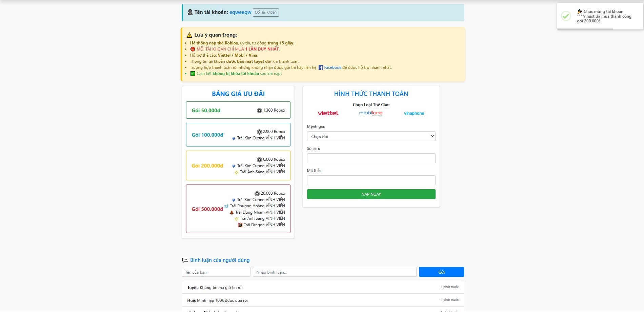
Task: Select the Viettel card logo
Action: [328, 113]
